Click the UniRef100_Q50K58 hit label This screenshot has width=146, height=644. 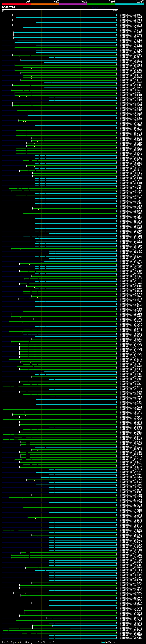click(131, 535)
